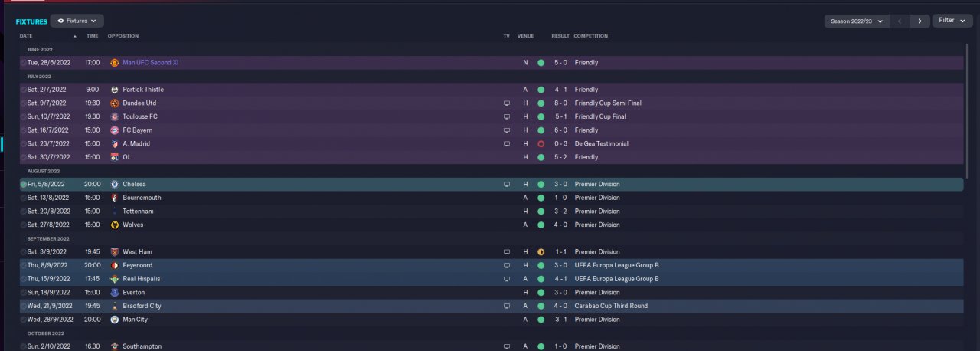Screen dimensions: 980x351
Task: Open the Filter dropdown
Action: [x=952, y=21]
